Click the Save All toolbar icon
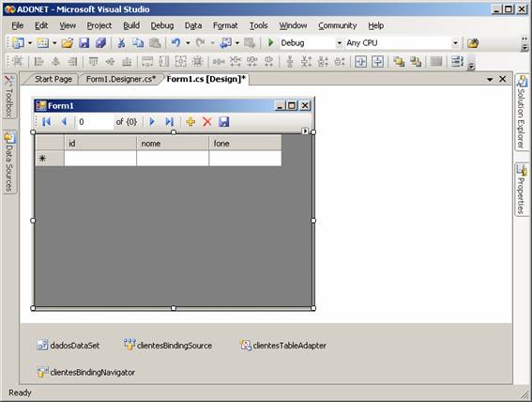Image resolution: width=532 pixels, height=402 pixels. click(x=100, y=43)
